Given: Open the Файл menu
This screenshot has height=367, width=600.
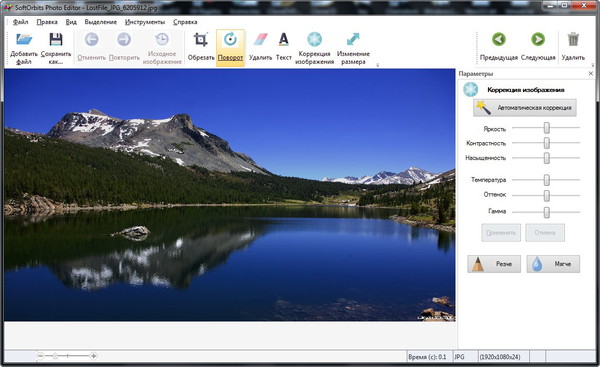Looking at the screenshot, I should tap(20, 22).
